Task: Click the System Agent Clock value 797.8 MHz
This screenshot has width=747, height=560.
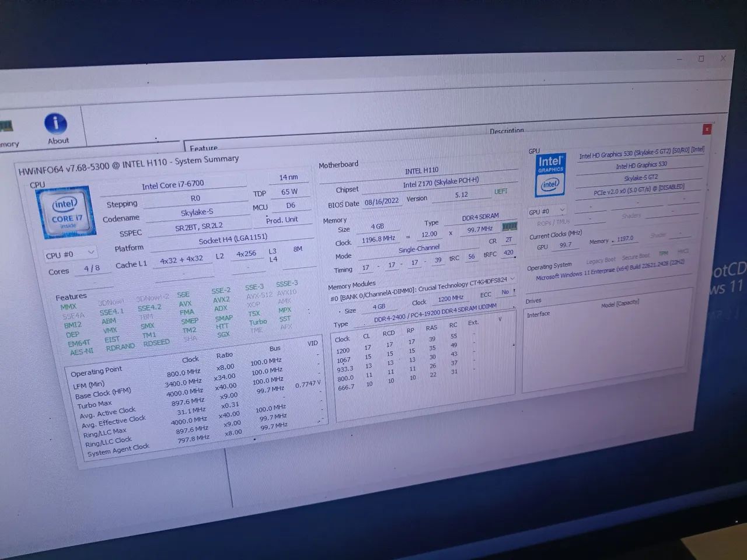Action: 193,439
